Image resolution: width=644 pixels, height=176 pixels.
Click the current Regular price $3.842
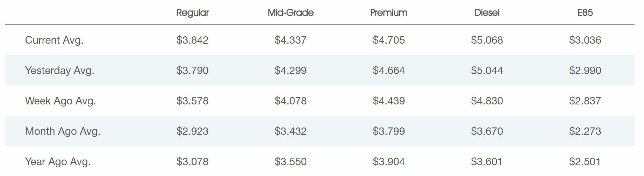point(192,40)
